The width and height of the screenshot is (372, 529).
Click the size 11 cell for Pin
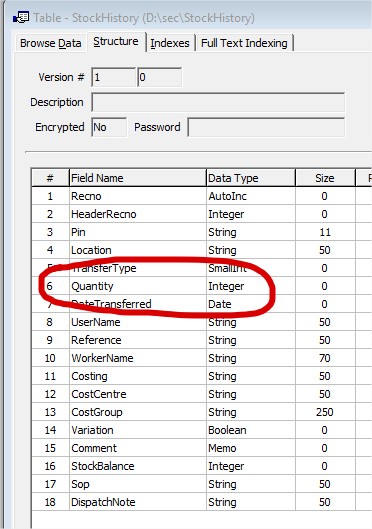click(x=325, y=232)
